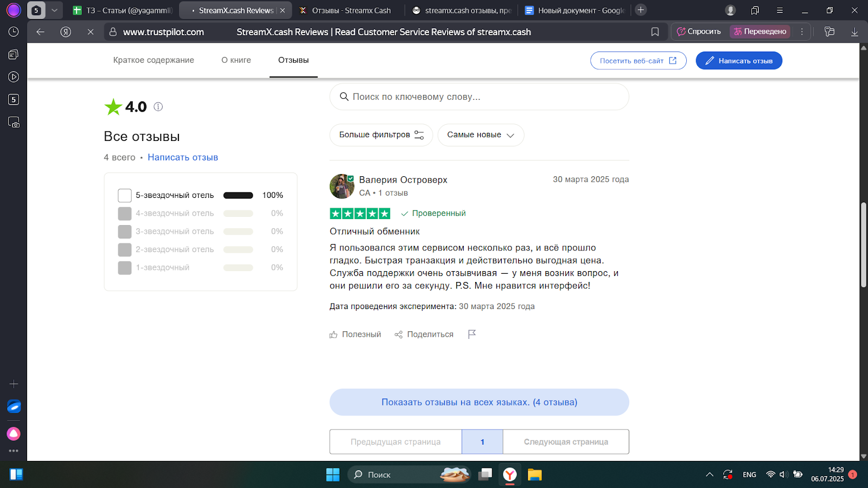Image resolution: width=868 pixels, height=488 pixels.
Task: Select pagination page 1
Action: 482,442
